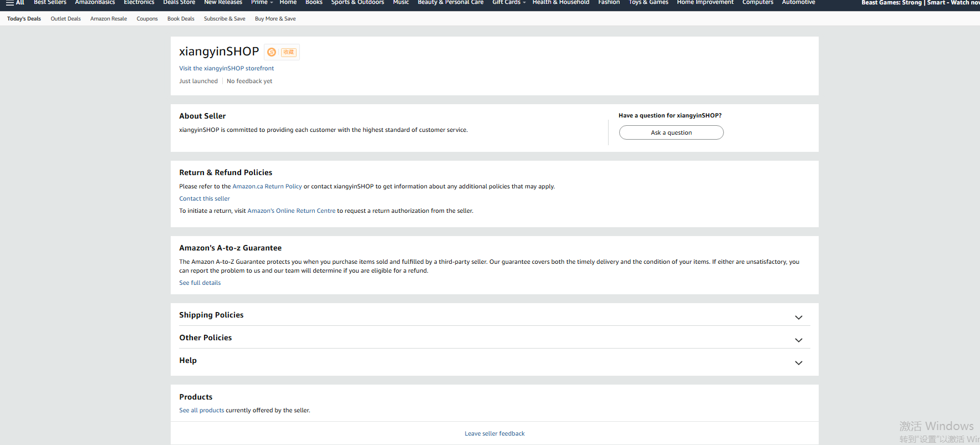Open the All hamburger menu
Image resolution: width=980 pixels, height=445 pixels.
[15, 3]
